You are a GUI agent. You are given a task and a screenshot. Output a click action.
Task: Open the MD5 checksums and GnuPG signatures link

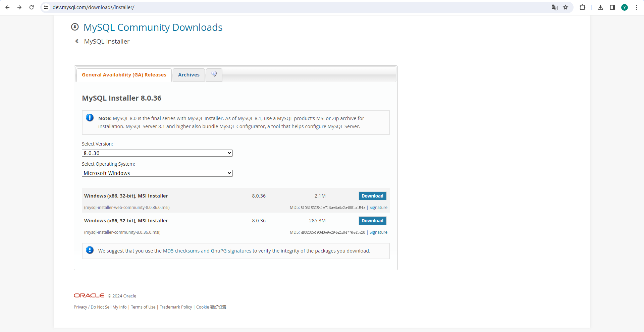(x=207, y=251)
